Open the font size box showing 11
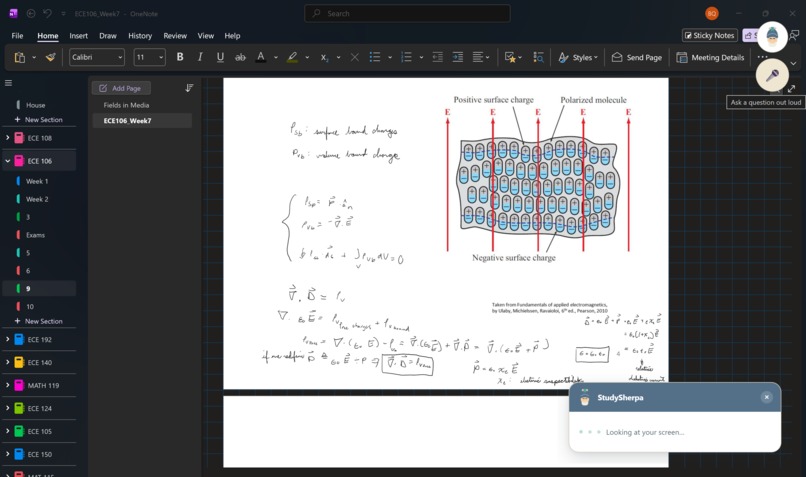Image resolution: width=806 pixels, height=477 pixels. click(x=150, y=57)
